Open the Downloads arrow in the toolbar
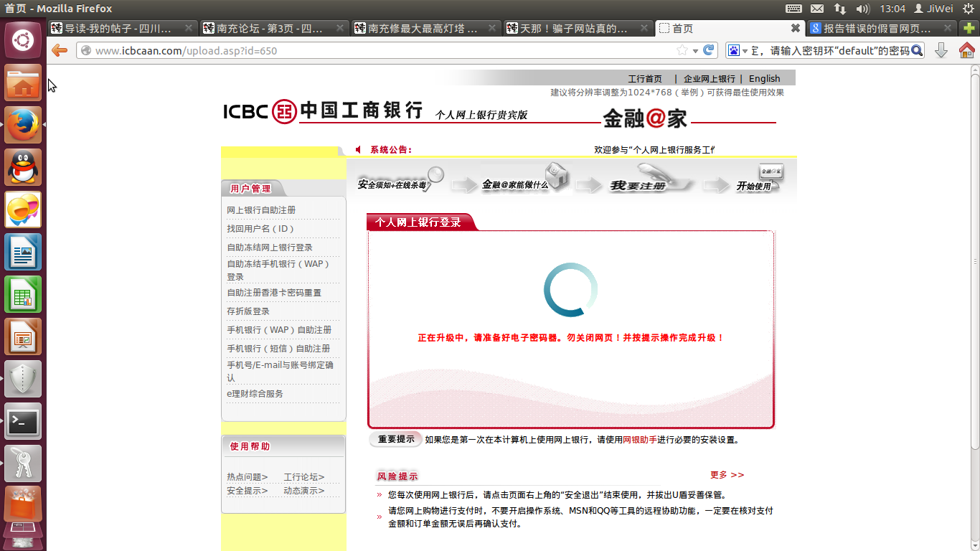Viewport: 980px width, 551px height. [941, 50]
